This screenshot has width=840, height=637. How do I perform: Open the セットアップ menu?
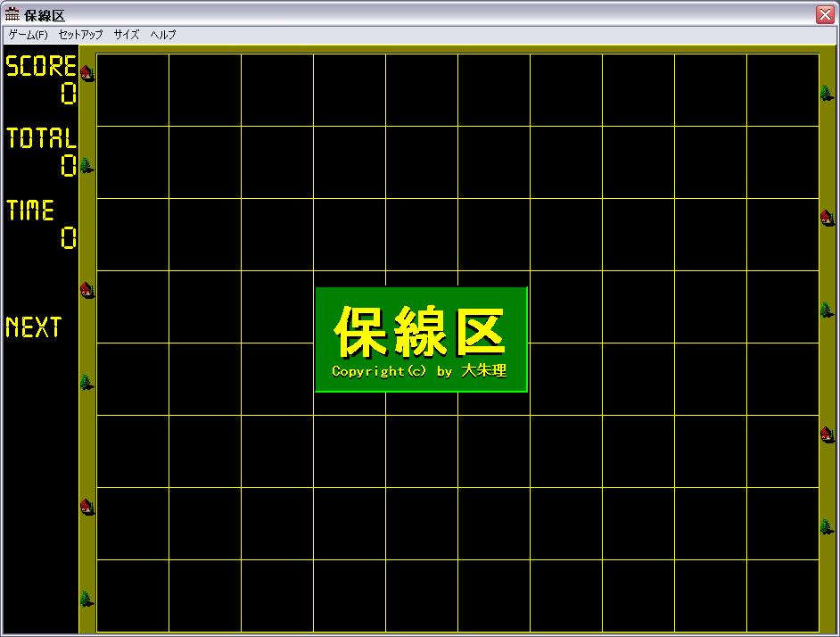point(80,35)
